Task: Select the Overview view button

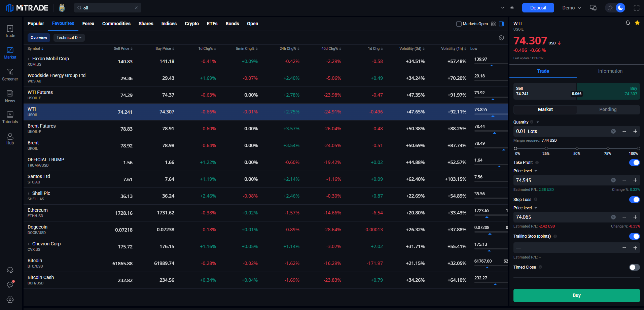Action: coord(39,38)
